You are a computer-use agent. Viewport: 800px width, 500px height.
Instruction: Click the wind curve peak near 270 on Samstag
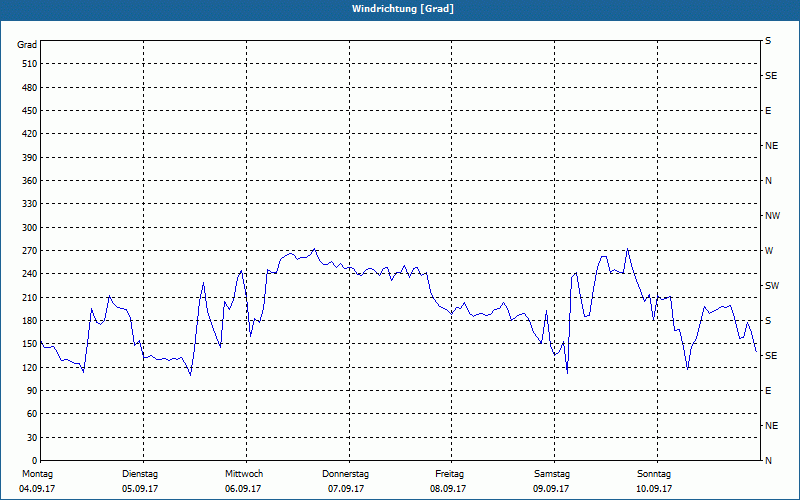click(628, 249)
